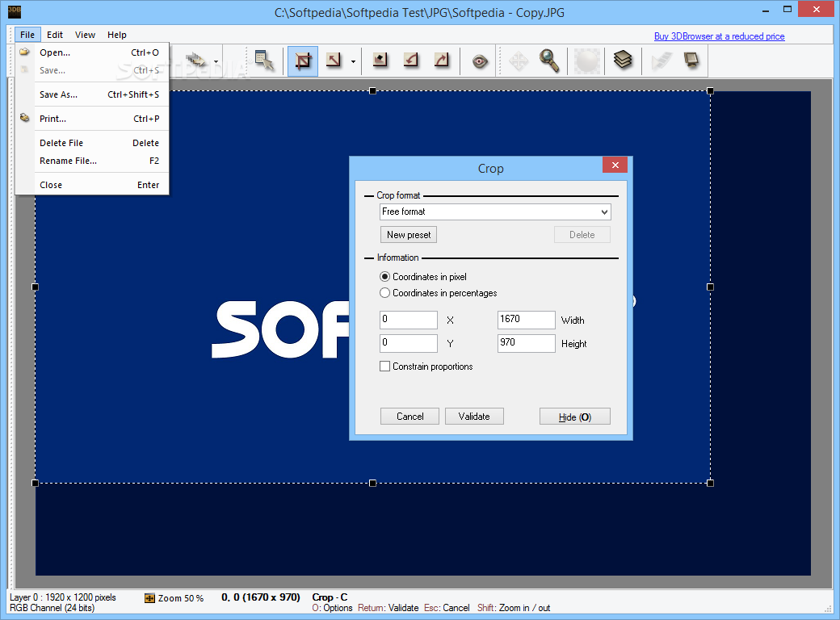Click the top-right corner crop handle

710,91
